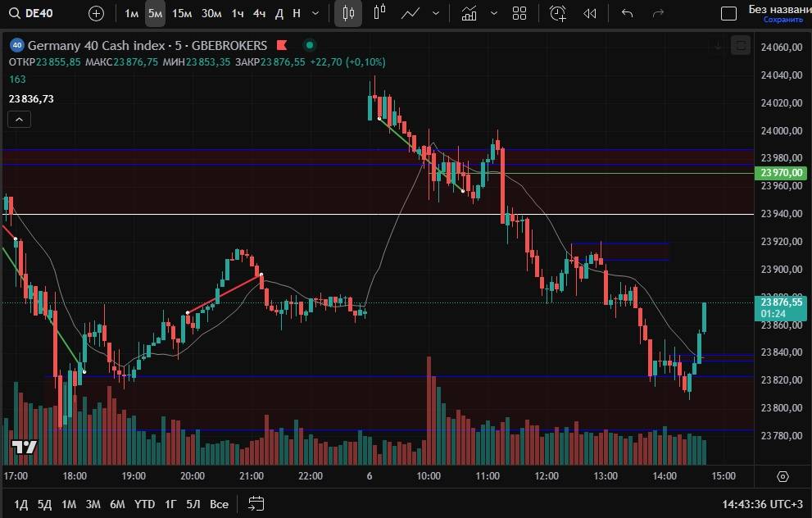812x518 pixels.
Task: Click the Сохранить layout link
Action: point(778,20)
